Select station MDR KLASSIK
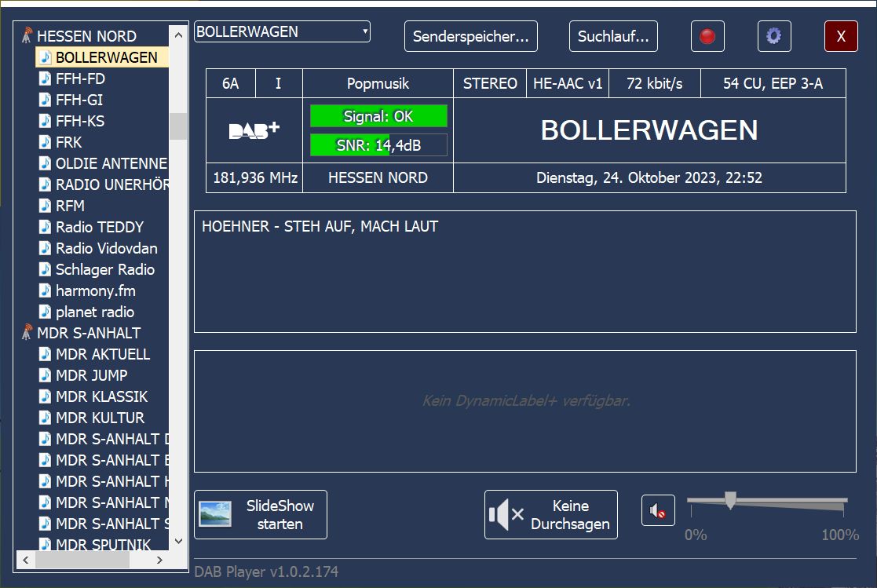The image size is (877, 588). pyautogui.click(x=102, y=396)
